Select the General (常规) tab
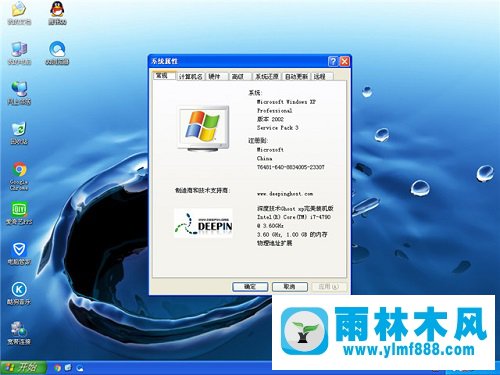The width and height of the screenshot is (500, 375). point(164,76)
